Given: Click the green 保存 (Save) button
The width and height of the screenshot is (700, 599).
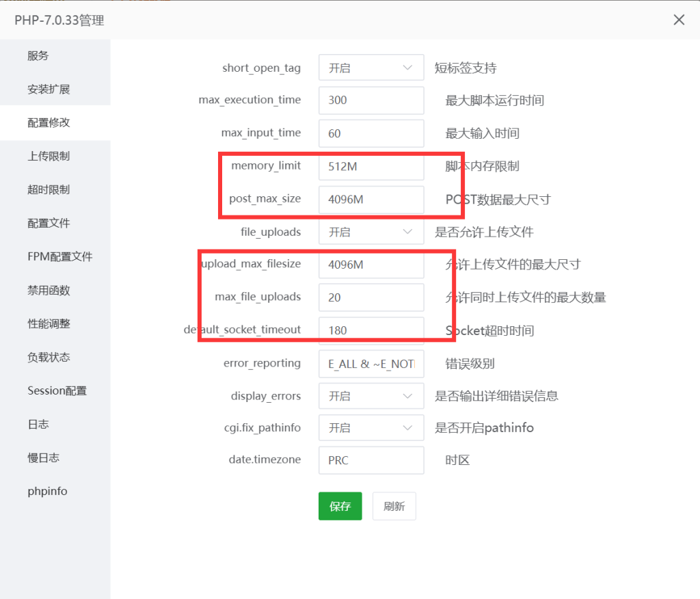Looking at the screenshot, I should click(340, 506).
